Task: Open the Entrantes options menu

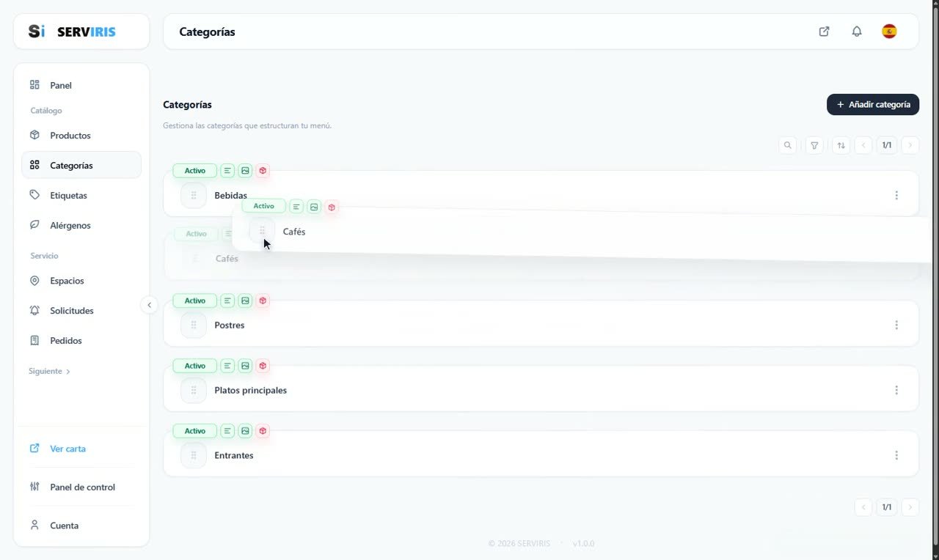Action: click(x=896, y=455)
